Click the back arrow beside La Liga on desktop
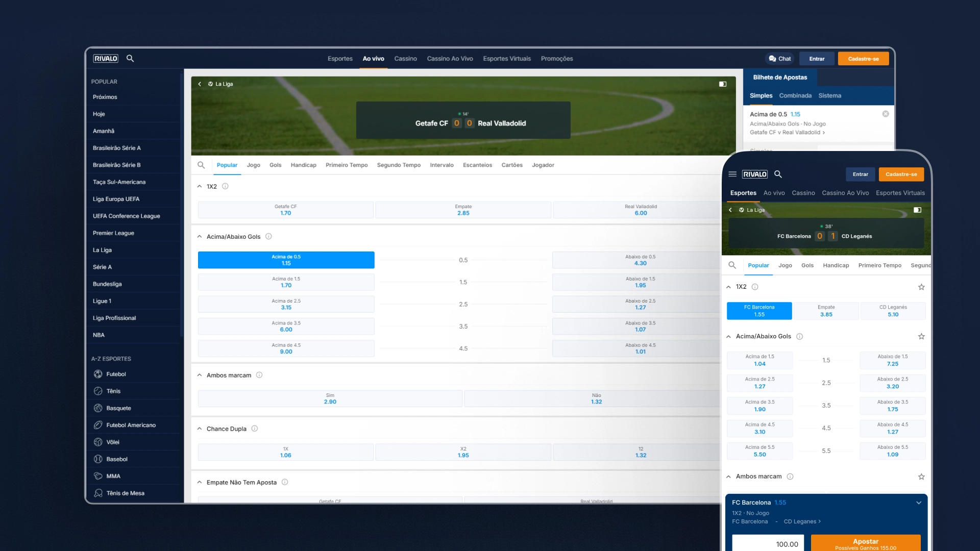This screenshot has height=551, width=980. click(x=200, y=84)
